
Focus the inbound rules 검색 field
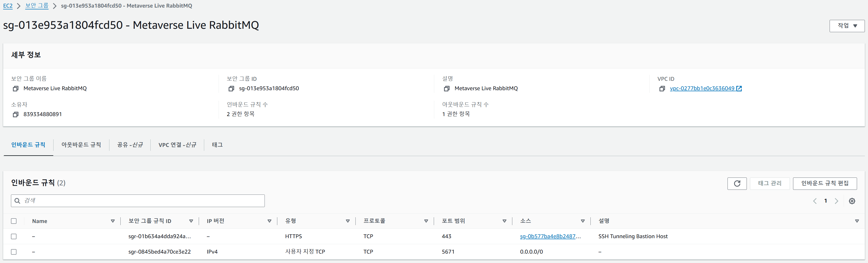[x=142, y=201]
